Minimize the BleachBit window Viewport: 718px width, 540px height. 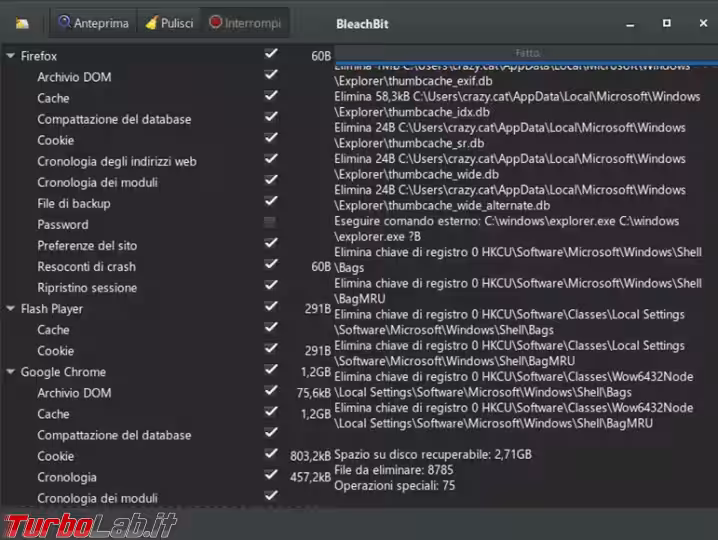[x=631, y=23]
